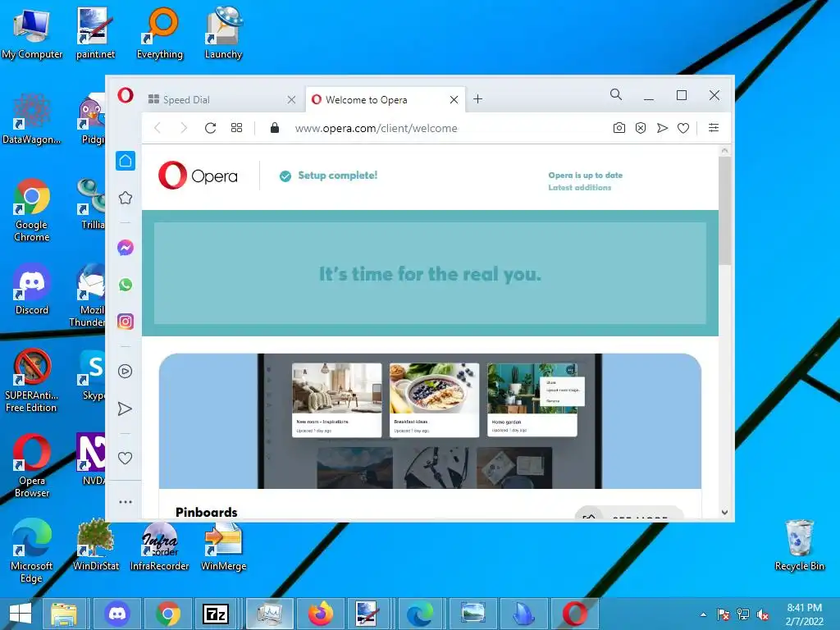Click the 'It's time for the real you' banner
The image size is (840, 630).
click(x=430, y=273)
